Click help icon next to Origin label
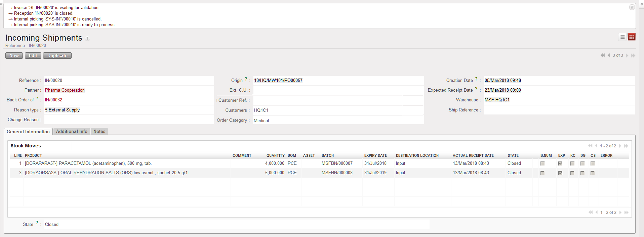The height and width of the screenshot is (237, 644). [246, 79]
